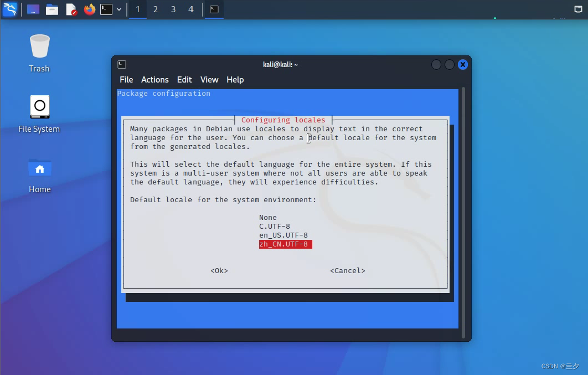Open the Actions menu in the terminal

click(x=154, y=80)
